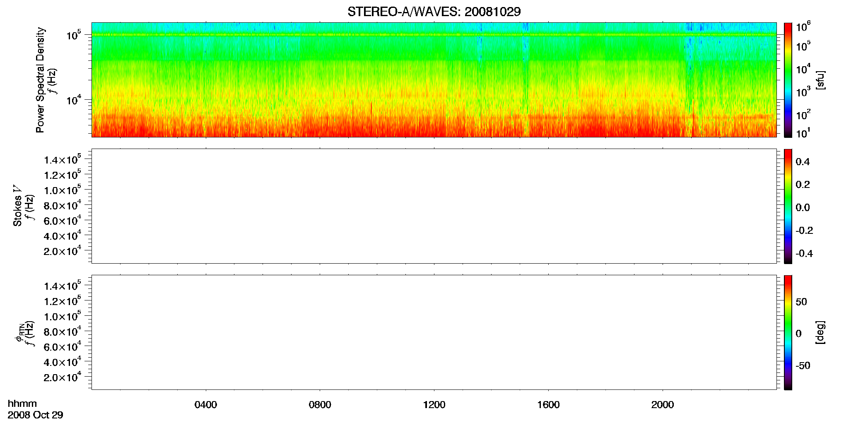Click the [sfu] colorbar unit label
The image size is (868, 447).
tap(820, 80)
